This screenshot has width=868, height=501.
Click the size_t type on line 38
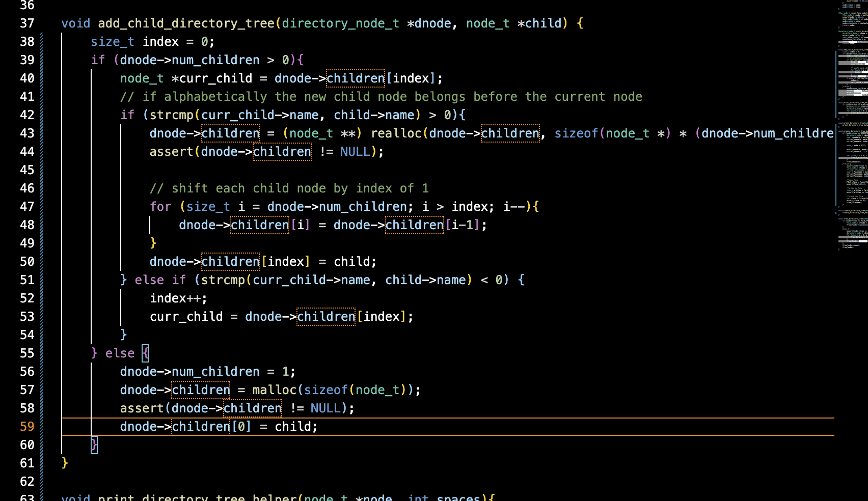click(113, 42)
